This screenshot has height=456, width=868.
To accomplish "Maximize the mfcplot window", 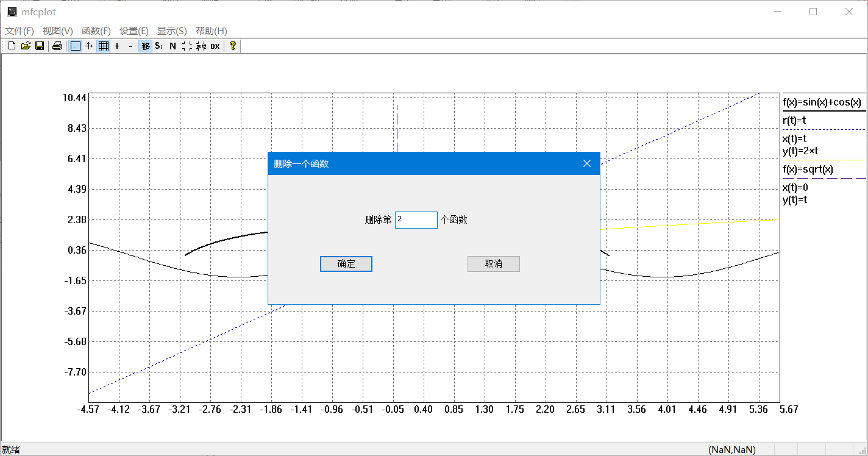I will (813, 12).
